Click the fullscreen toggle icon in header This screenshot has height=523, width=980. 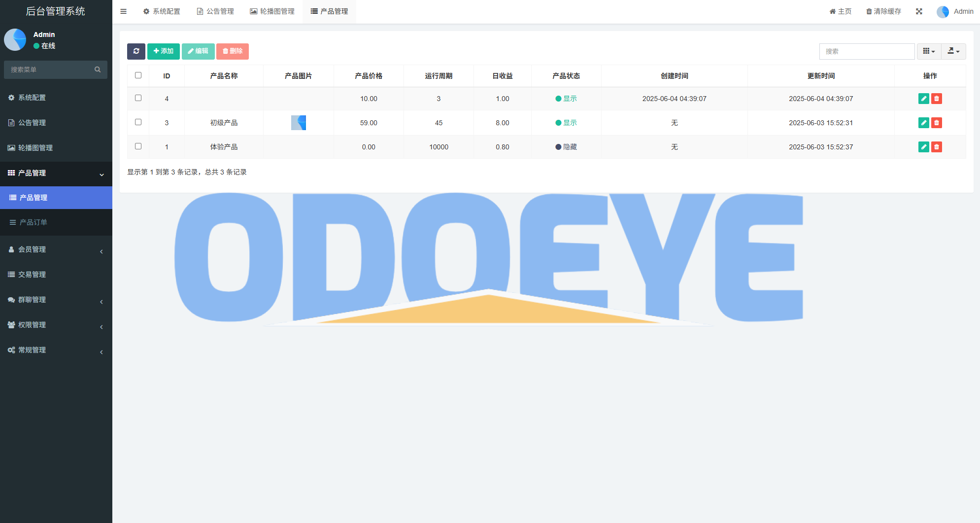click(919, 11)
